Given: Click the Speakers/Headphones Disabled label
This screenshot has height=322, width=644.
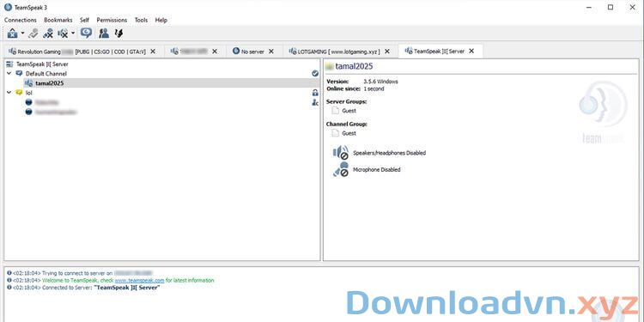Looking at the screenshot, I should (x=389, y=153).
